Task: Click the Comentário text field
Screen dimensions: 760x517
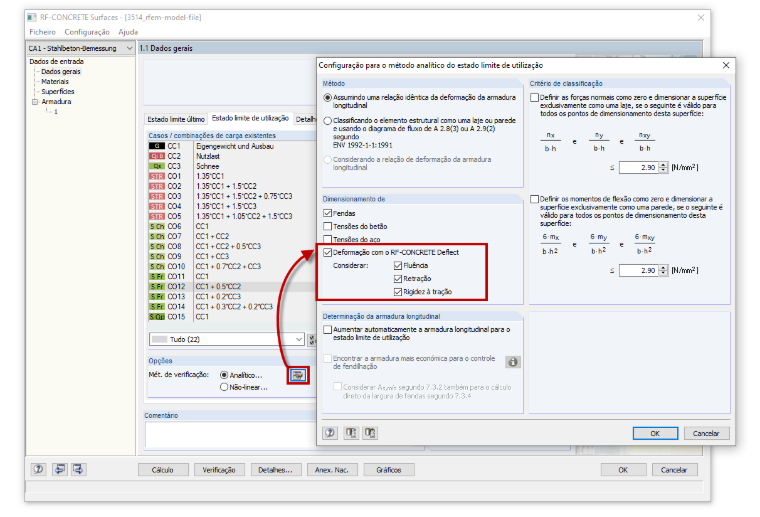Action: [x=231, y=435]
